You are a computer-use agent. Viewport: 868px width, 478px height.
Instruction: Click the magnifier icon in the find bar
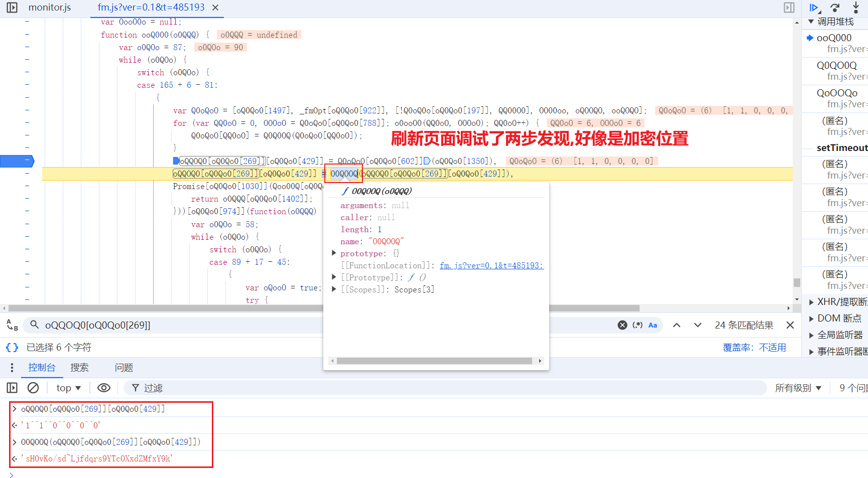pyautogui.click(x=35, y=325)
